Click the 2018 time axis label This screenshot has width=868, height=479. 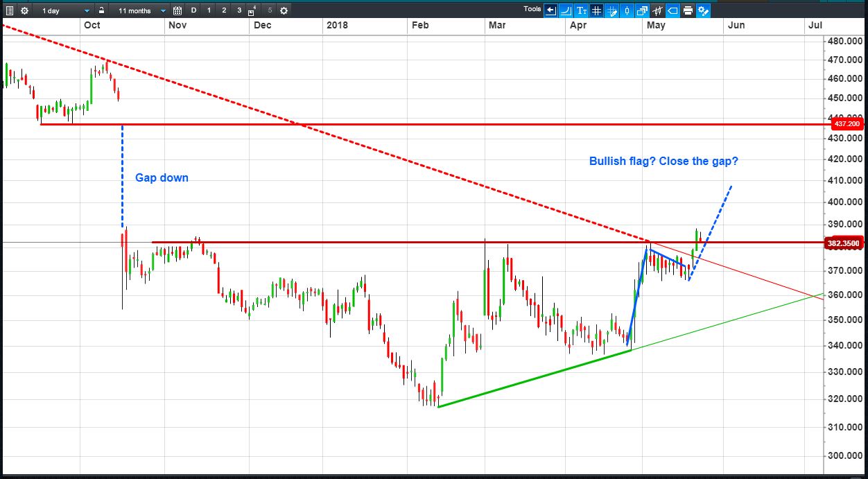(x=336, y=25)
